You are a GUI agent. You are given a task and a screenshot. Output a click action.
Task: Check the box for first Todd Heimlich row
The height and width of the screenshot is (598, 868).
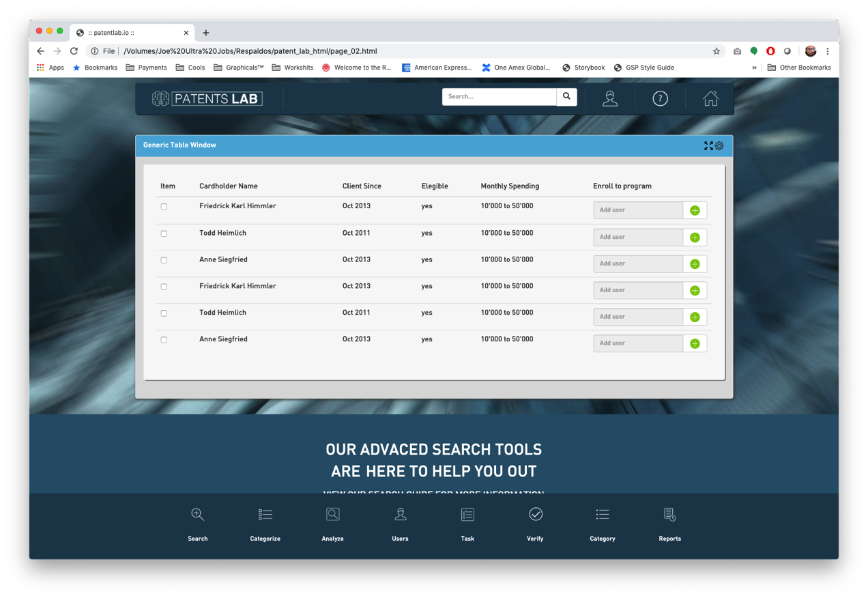[x=164, y=233]
